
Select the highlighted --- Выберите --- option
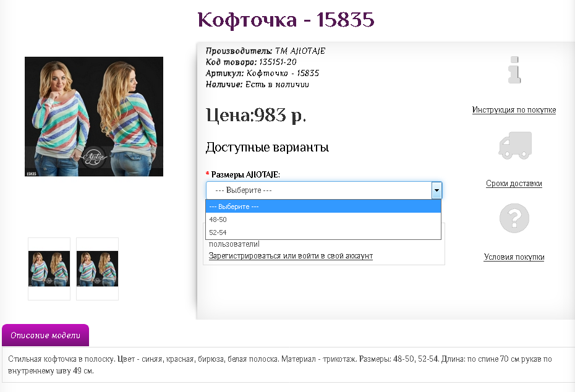pos(323,207)
